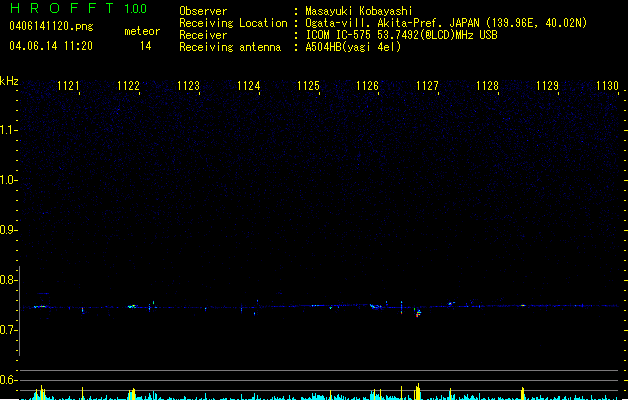Click the 0.8 kHz frequency tick label
Image resolution: width=629 pixels, height=400 pixels.
(x=8, y=280)
